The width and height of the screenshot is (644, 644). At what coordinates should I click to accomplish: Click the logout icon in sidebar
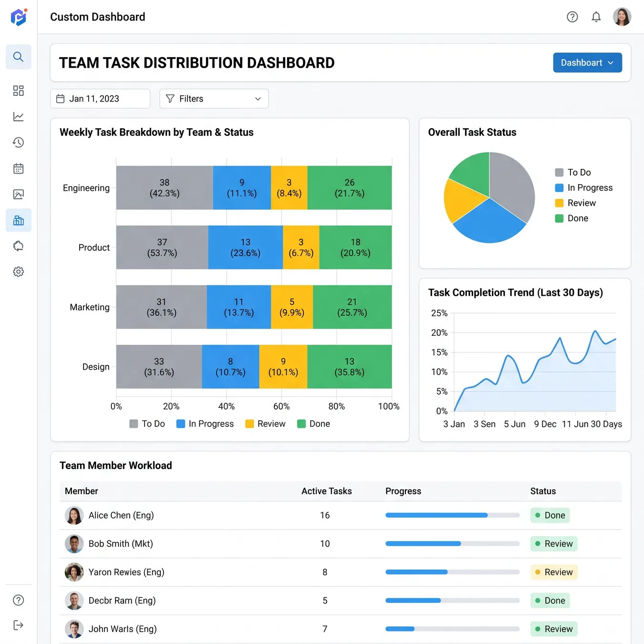coord(19,625)
